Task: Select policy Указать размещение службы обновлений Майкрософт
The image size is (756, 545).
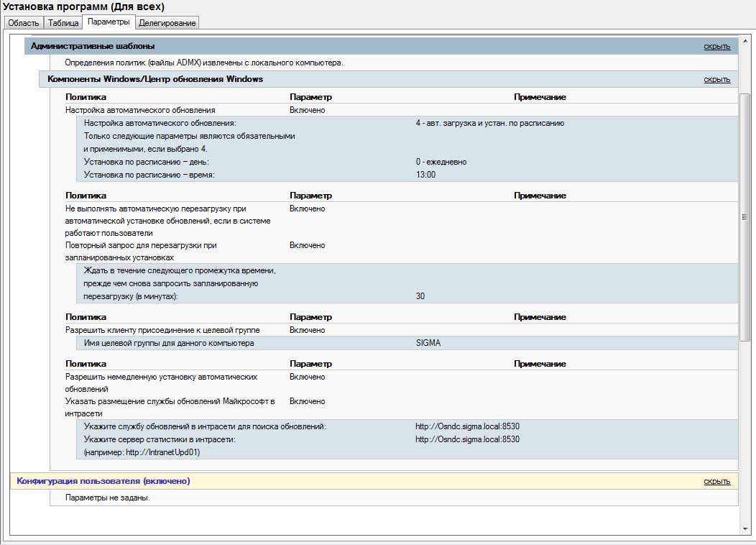Action: (170, 407)
